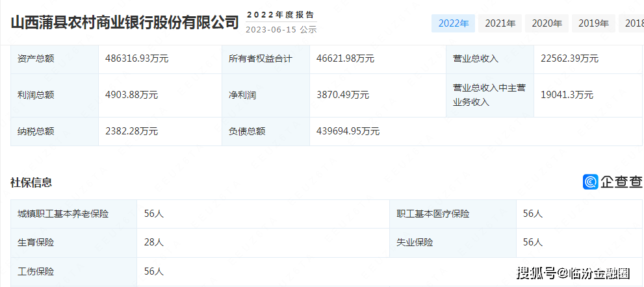Click the 失业保险 label cell
644x287 pixels.
(x=415, y=242)
